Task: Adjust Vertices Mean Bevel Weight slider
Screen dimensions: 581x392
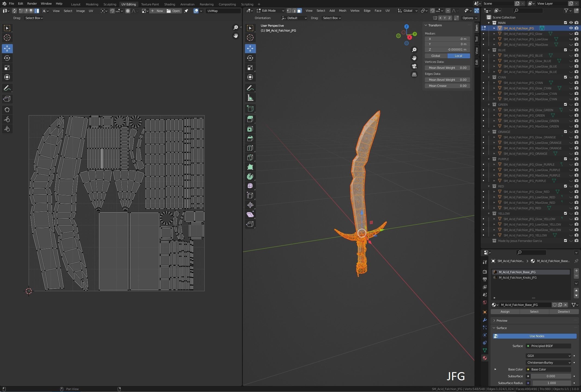Action: tap(447, 68)
